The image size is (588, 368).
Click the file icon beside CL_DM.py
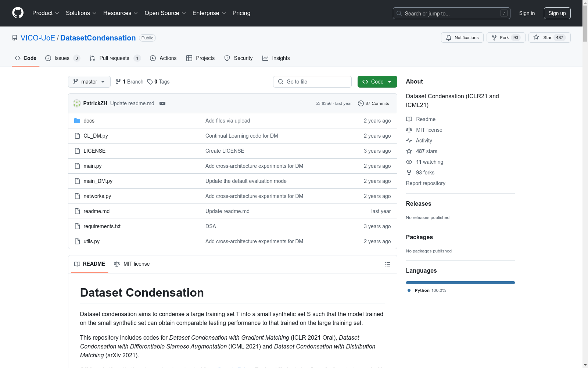77,136
